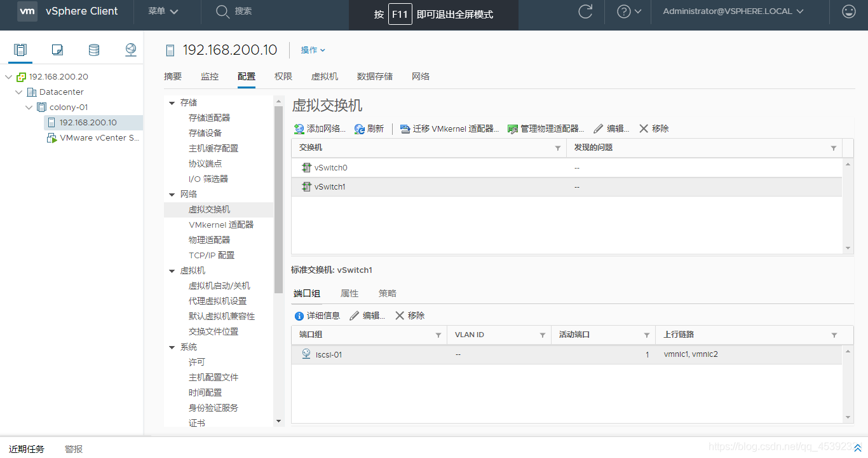Open 时间配置 settings
868x458 pixels.
pos(205,392)
